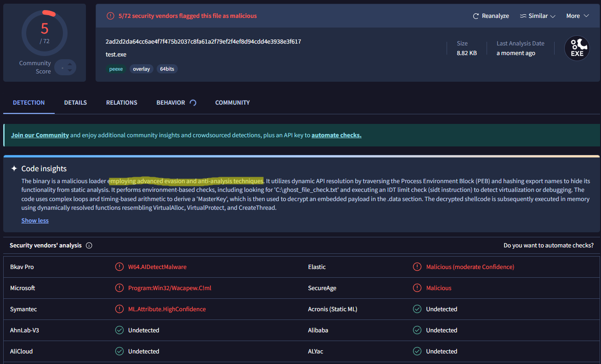Select the peexe tag
The image size is (601, 364).
[116, 69]
